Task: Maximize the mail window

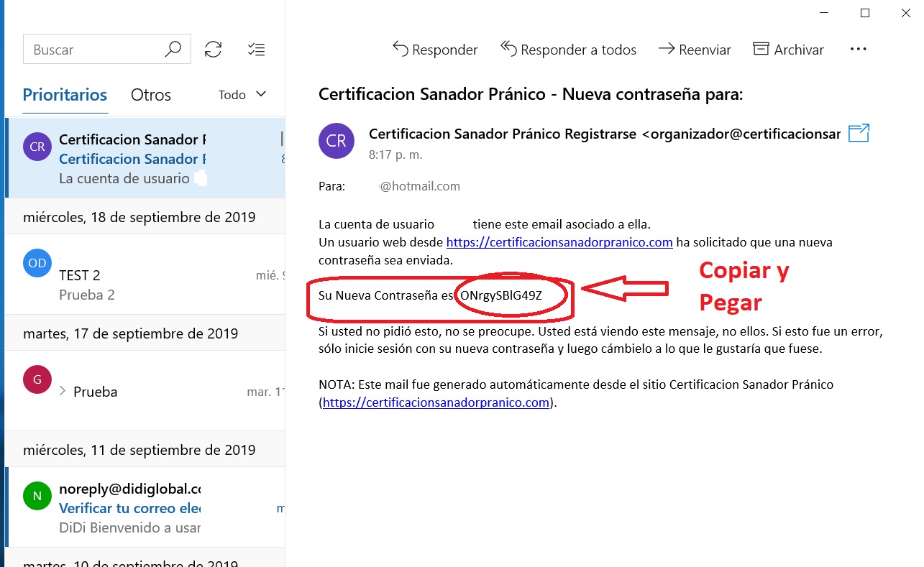Action: pyautogui.click(x=865, y=13)
